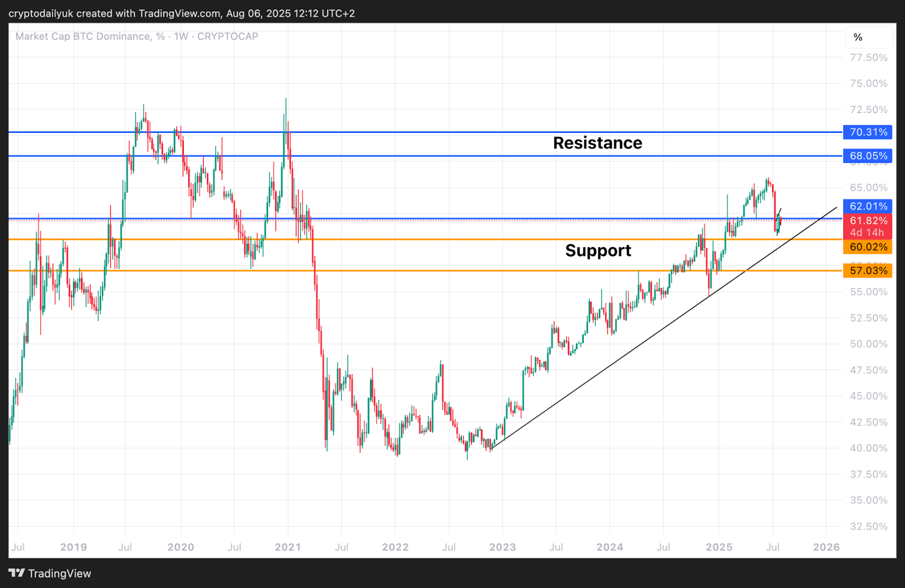
Task: Click the 50.00% price axis tick
Action: click(x=869, y=344)
